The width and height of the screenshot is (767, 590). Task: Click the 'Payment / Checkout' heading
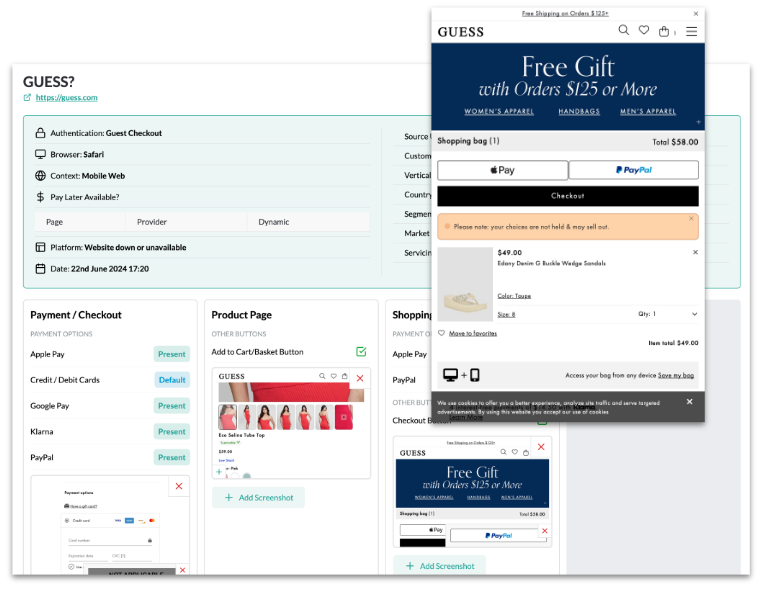pyautogui.click(x=76, y=315)
